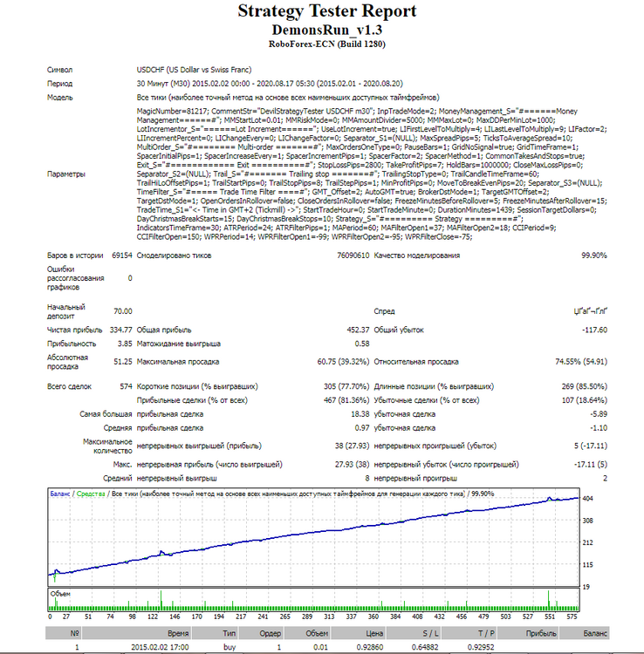Select profit factor value '3.85'

(125, 344)
